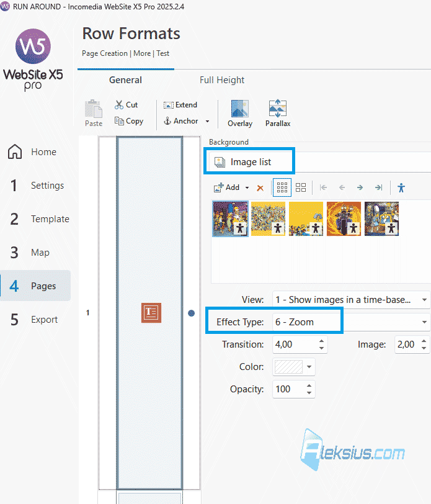Click the blue anchor dot on row 1
The width and height of the screenshot is (431, 504).
click(x=191, y=313)
